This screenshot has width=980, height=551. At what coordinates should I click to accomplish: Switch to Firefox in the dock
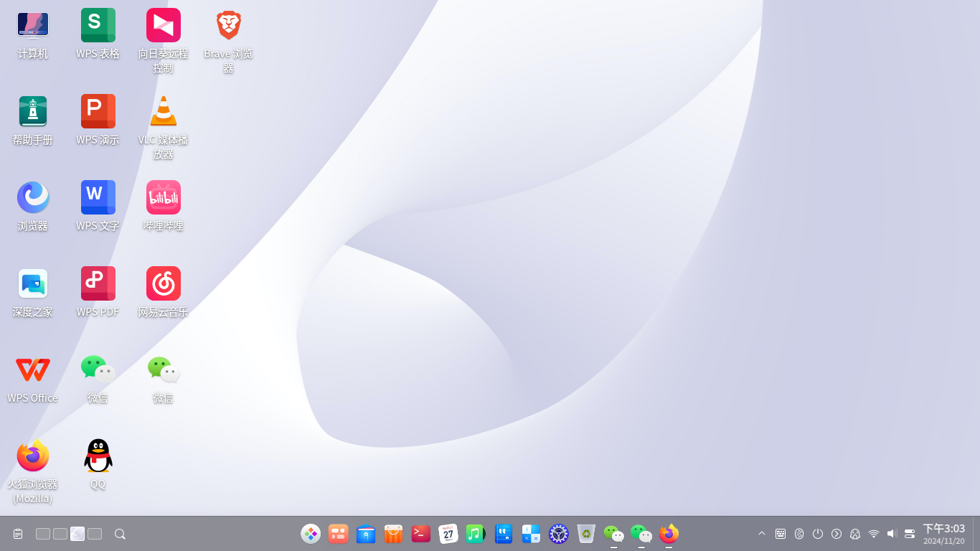(x=669, y=534)
